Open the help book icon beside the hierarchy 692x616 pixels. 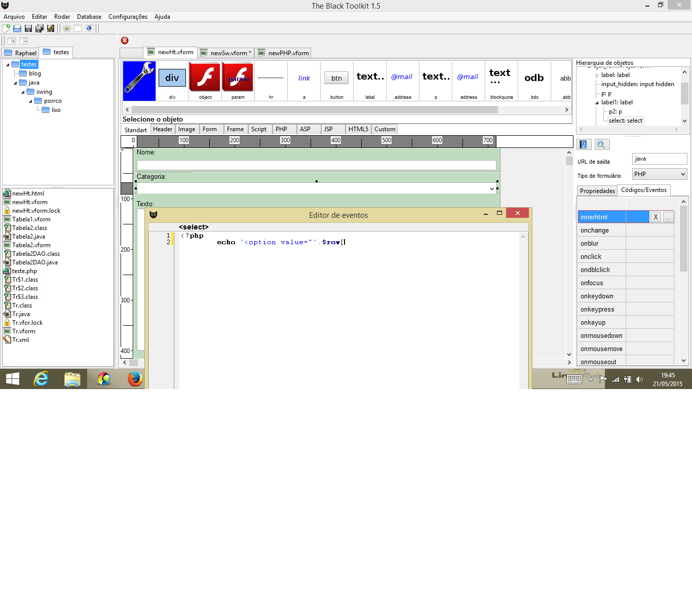[583, 144]
